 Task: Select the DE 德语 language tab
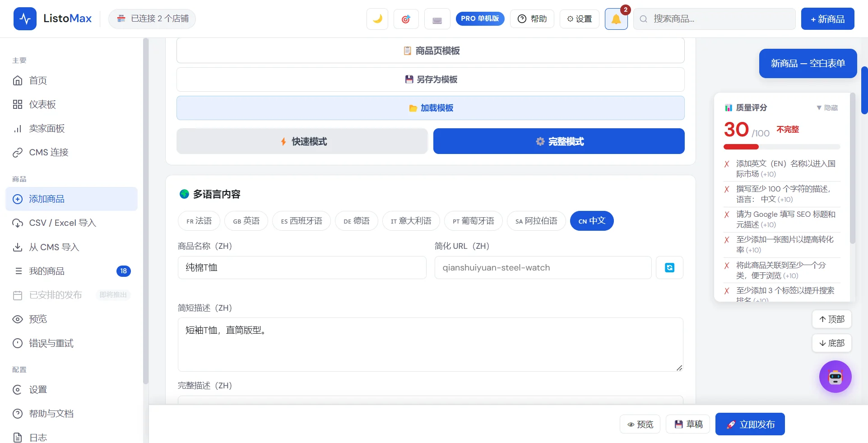pyautogui.click(x=357, y=221)
